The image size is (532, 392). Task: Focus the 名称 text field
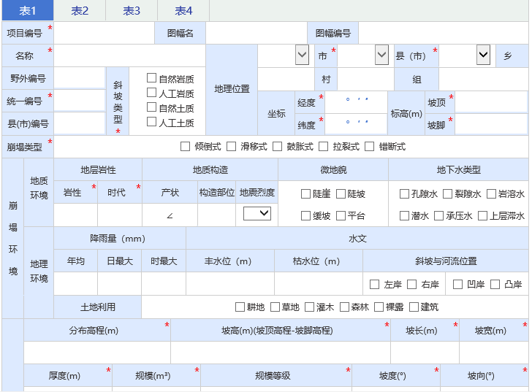point(129,55)
